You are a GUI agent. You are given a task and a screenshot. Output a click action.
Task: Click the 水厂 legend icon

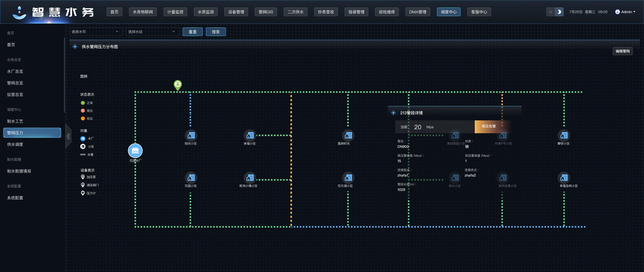pyautogui.click(x=83, y=139)
